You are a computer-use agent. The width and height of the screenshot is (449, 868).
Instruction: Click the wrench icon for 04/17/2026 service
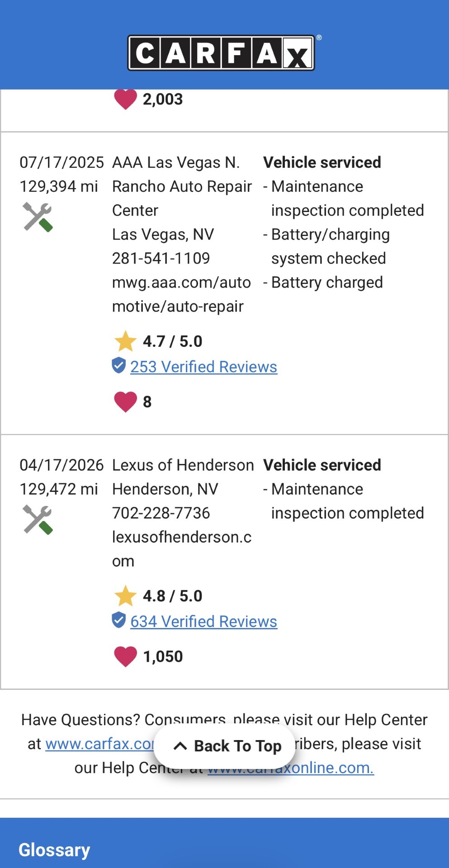click(x=38, y=519)
